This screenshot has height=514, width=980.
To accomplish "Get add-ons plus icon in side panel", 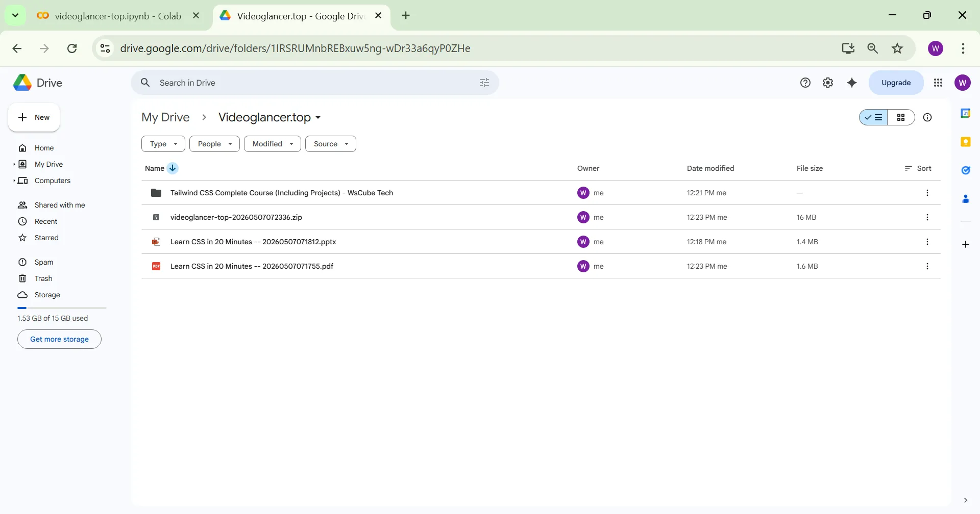I will 966,244.
